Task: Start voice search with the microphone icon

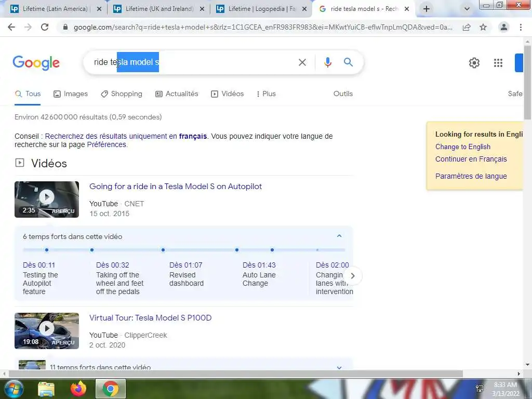Action: (x=327, y=62)
